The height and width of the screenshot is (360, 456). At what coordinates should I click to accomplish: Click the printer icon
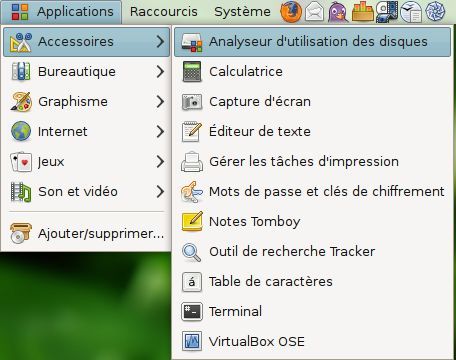(192, 162)
